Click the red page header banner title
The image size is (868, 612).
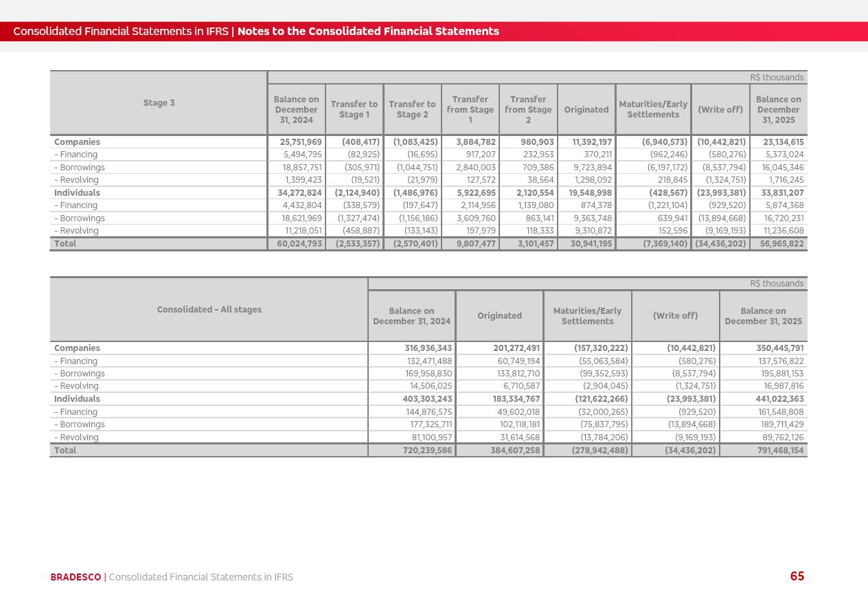point(256,32)
